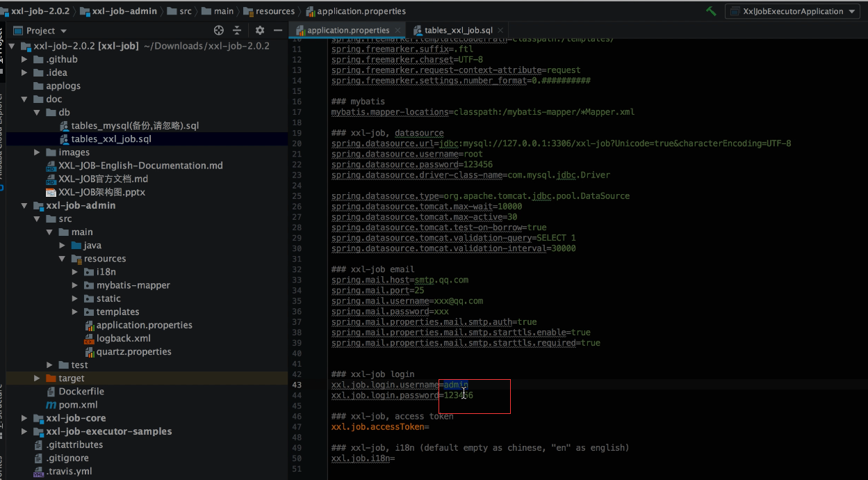Expand the test folder
Viewport: 868px width, 480px height.
[50, 365]
